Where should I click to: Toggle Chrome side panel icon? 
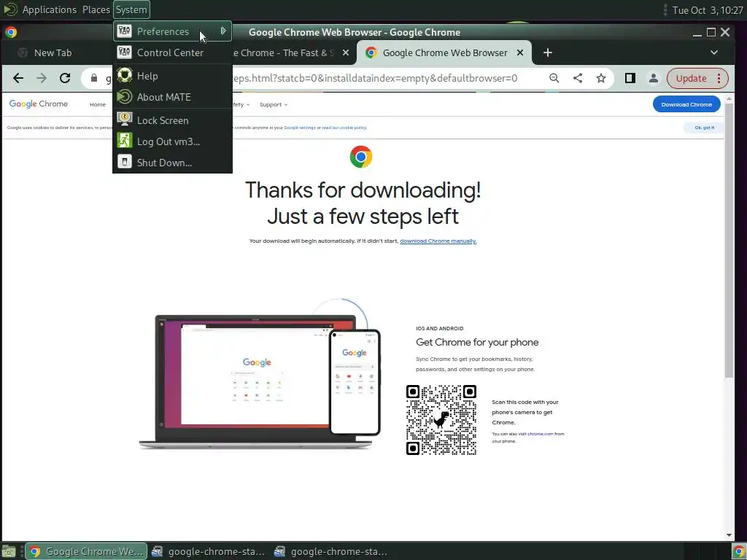[x=630, y=78]
